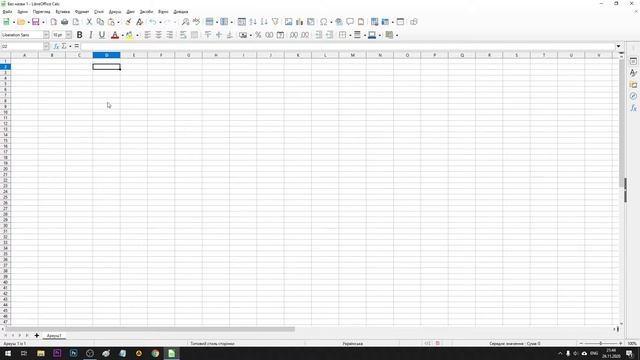This screenshot has width=640, height=360.
Task: Toggle wrap text
Action: (183, 35)
